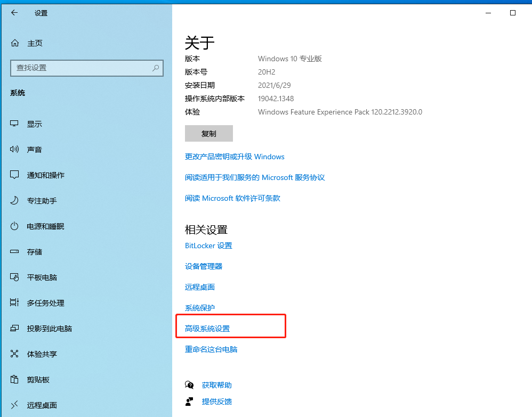Go back using the arrow icon

(14, 13)
